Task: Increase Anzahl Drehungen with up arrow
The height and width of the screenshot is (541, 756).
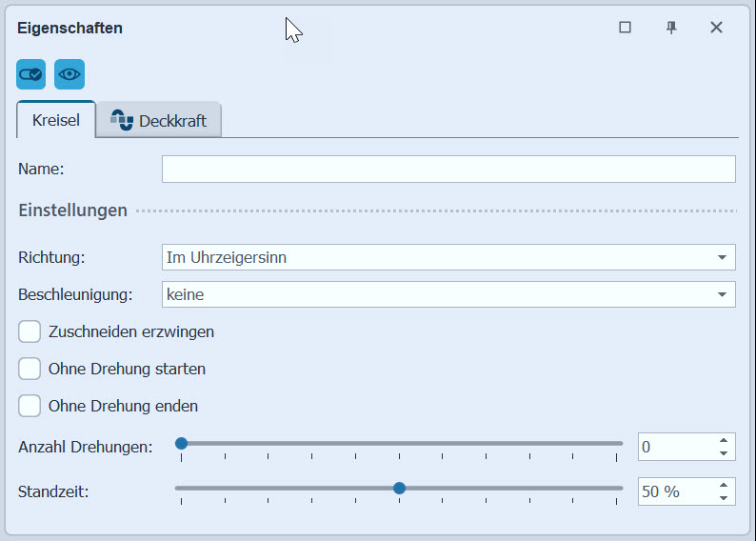Action: [x=724, y=440]
